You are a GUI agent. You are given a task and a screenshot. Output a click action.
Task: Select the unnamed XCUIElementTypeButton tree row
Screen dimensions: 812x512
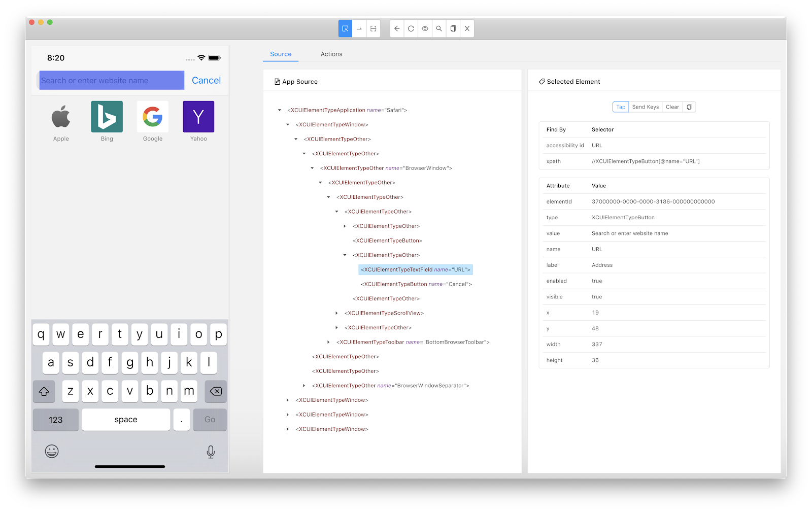387,241
